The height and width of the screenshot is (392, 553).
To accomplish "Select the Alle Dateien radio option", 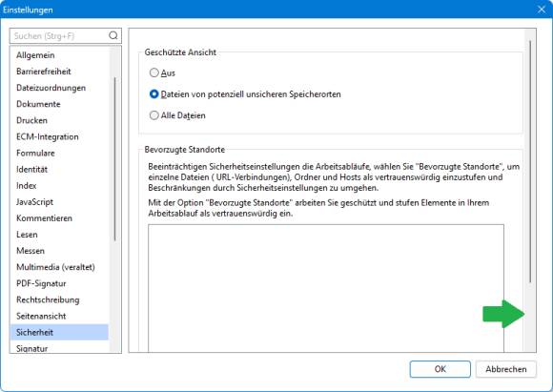I will [x=154, y=115].
